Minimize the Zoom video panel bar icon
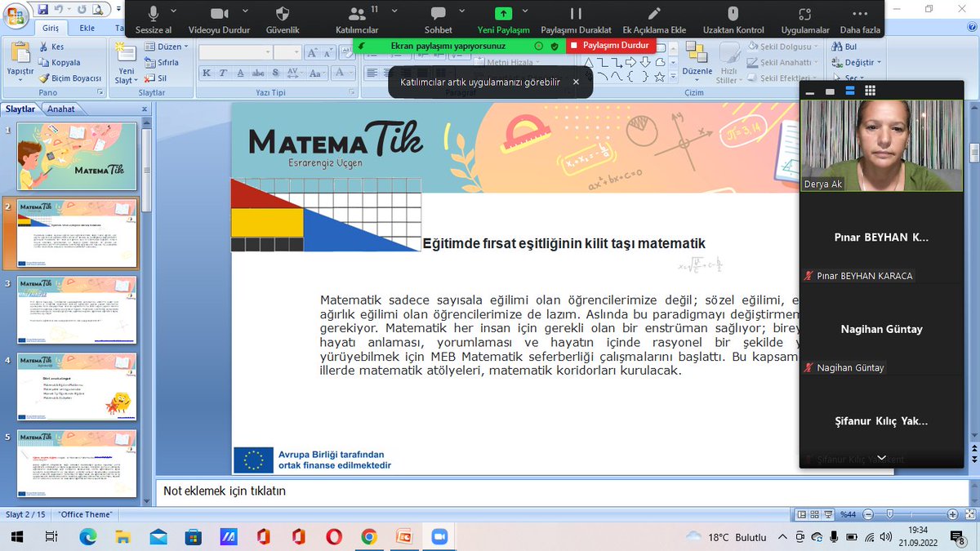Screen dimensions: 980x551 [810, 91]
